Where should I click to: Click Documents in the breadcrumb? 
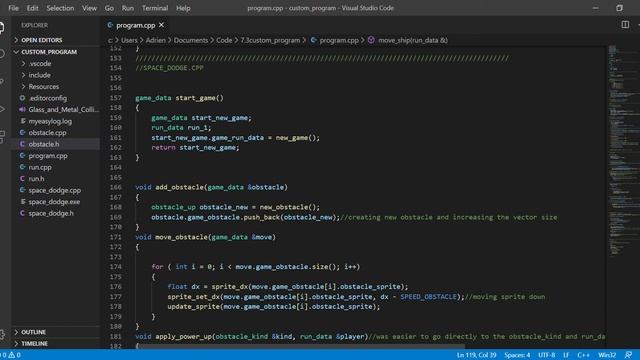pos(191,40)
